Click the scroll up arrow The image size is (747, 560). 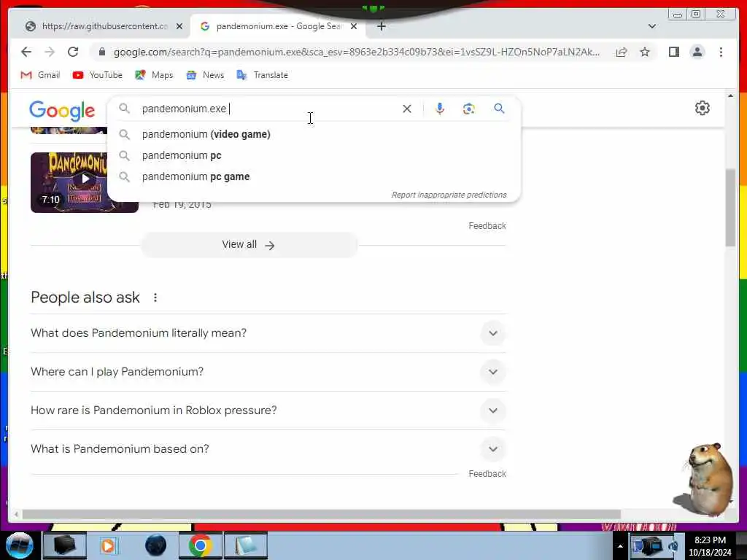tap(730, 96)
